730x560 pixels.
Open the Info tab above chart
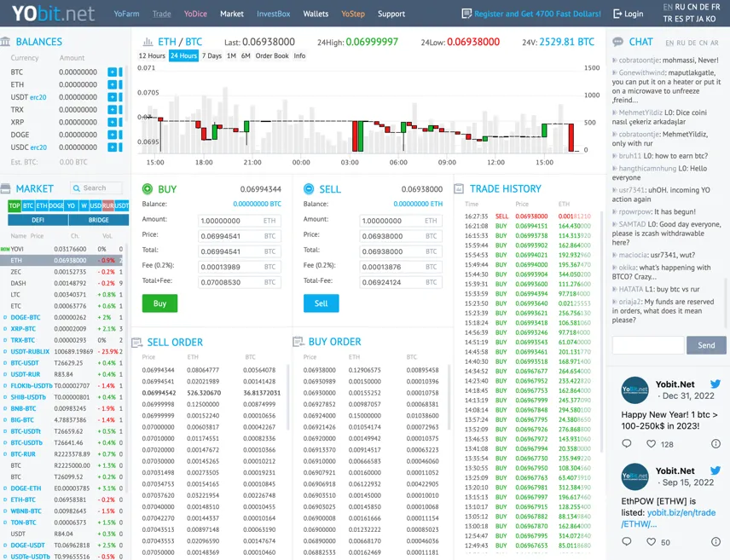tap(299, 56)
